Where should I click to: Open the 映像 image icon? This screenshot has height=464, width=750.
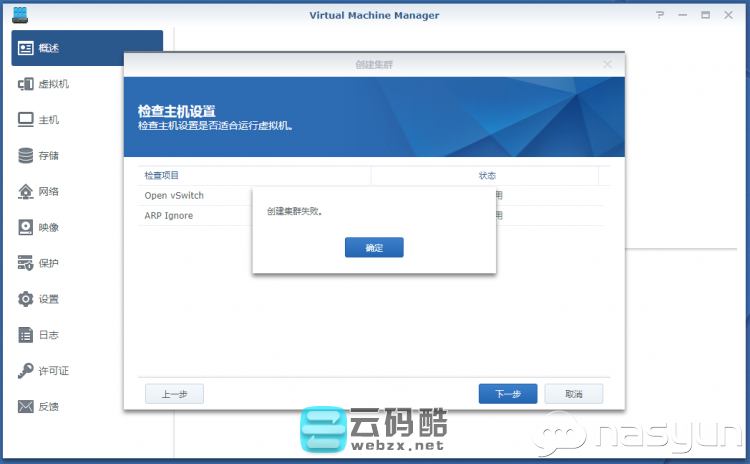pyautogui.click(x=26, y=227)
